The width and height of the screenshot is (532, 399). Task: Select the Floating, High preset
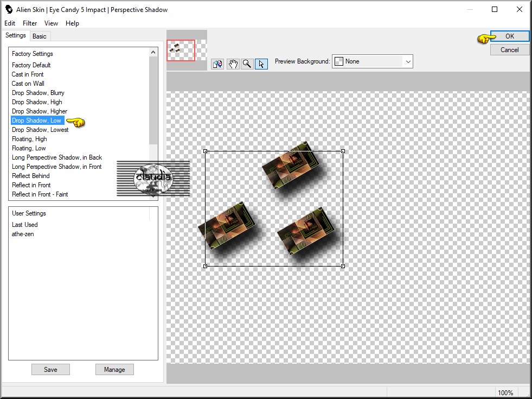(x=29, y=139)
